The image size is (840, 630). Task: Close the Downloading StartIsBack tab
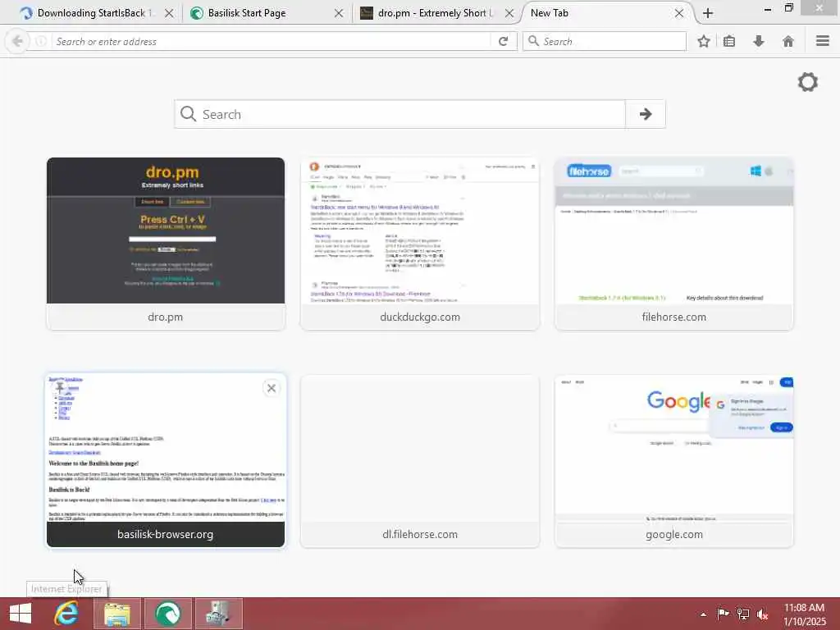click(x=169, y=13)
